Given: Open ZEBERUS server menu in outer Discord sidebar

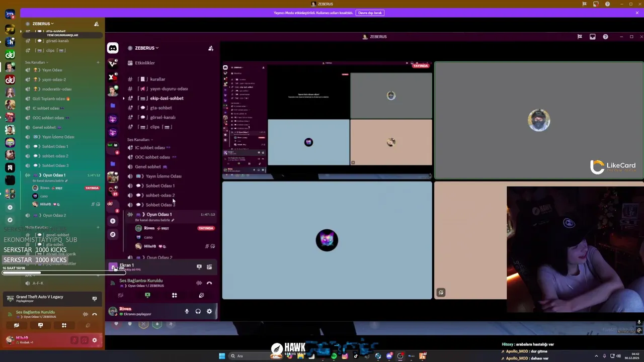Looking at the screenshot, I should click(42, 24).
